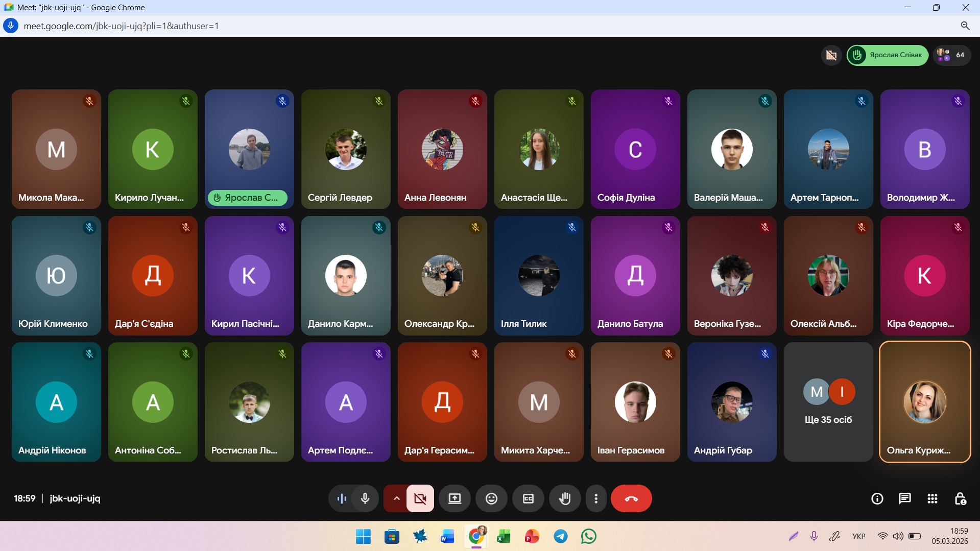Toggle closed captions button
This screenshot has height=551, width=980.
[528, 498]
